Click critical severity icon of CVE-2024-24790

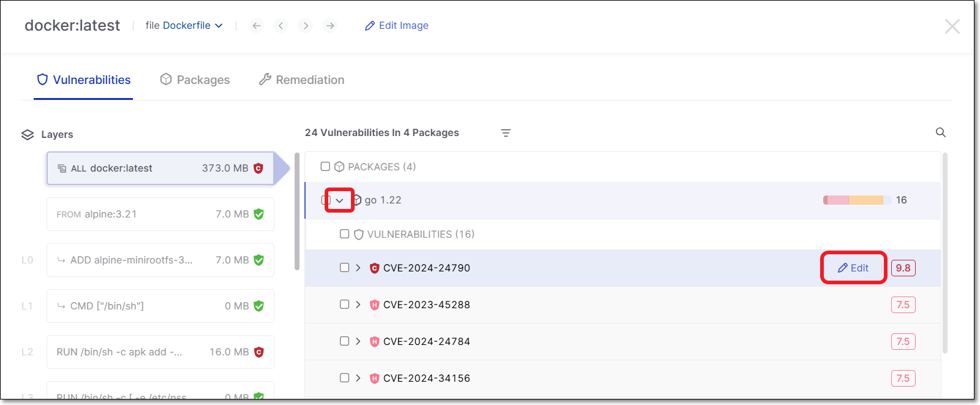point(374,268)
